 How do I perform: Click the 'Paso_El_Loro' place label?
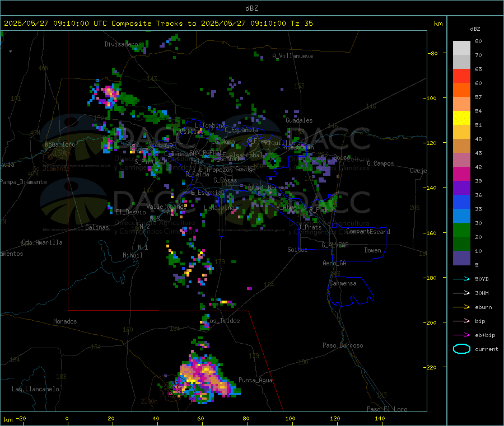(387, 409)
